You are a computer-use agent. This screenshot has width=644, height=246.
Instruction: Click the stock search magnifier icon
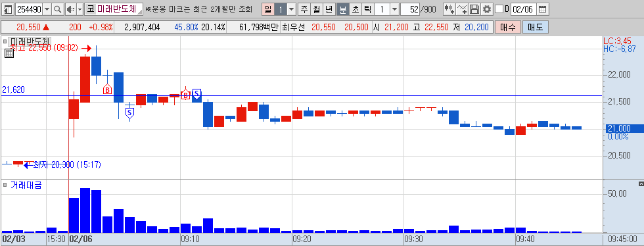[58, 9]
